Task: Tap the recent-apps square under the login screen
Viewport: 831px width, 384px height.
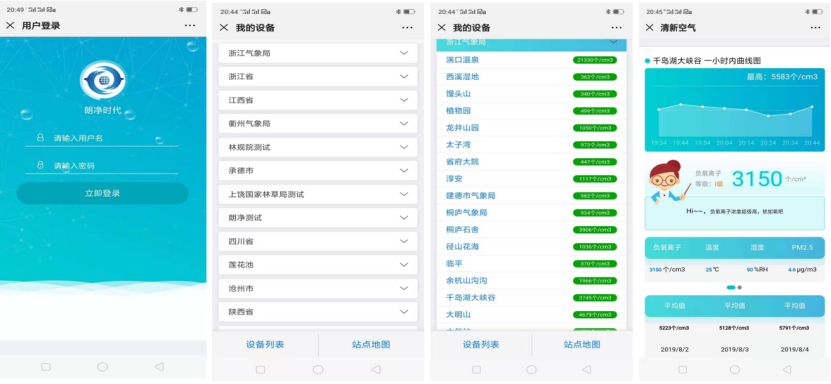Action: pyautogui.click(x=46, y=367)
